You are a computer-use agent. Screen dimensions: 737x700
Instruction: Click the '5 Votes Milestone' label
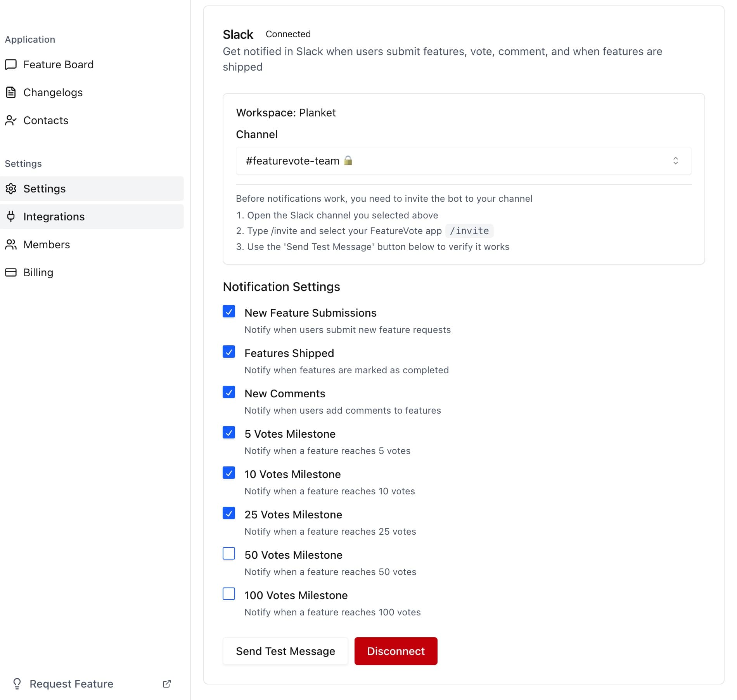pyautogui.click(x=290, y=434)
